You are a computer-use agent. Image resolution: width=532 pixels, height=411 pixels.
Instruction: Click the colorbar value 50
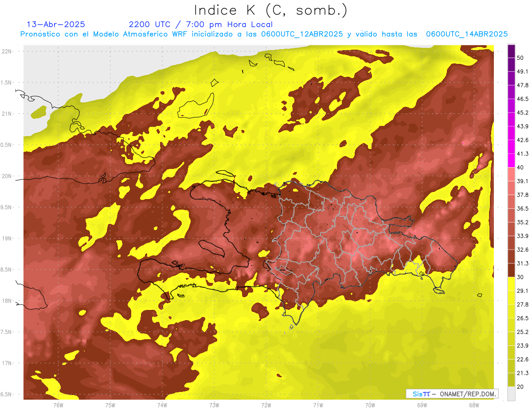click(520, 58)
